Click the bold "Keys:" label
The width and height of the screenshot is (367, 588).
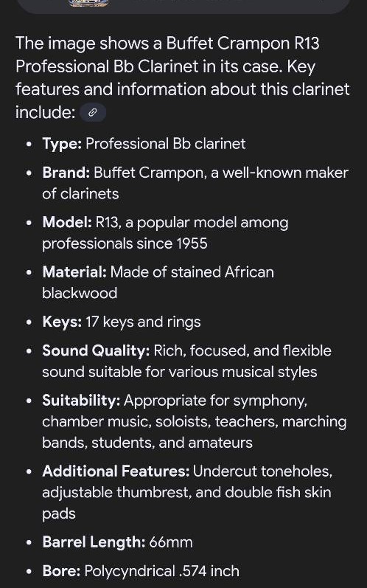click(62, 322)
